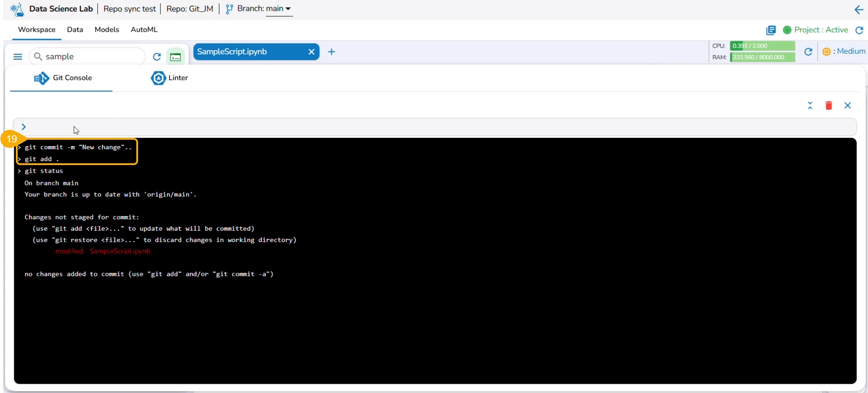Open the documentation icon near Project status

tap(771, 30)
